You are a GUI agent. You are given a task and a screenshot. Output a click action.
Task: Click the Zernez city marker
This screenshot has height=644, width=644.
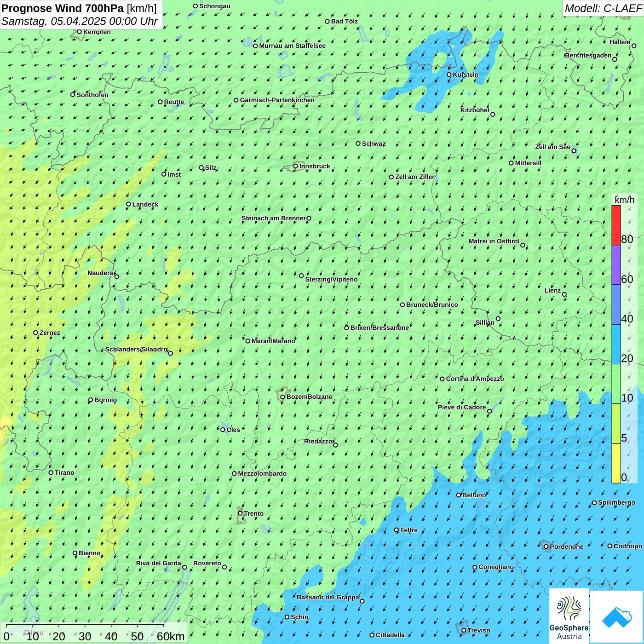tap(35, 333)
